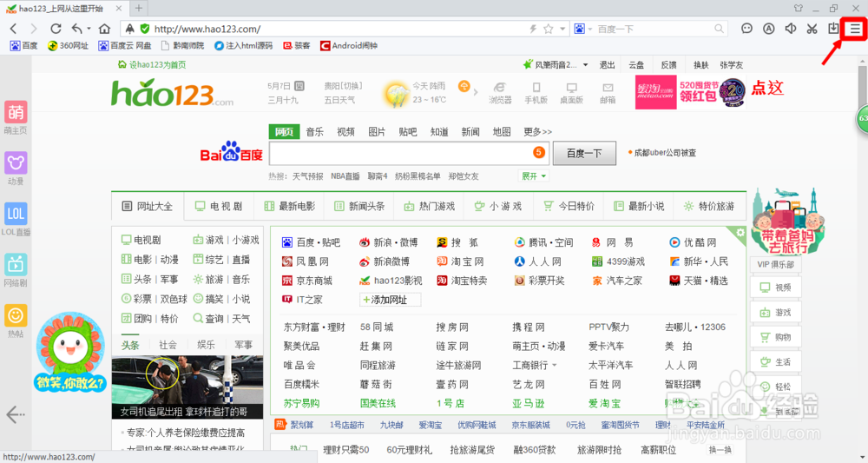Screen dimensions: 868x463
Task: Click the circled A translate icon
Action: (x=768, y=29)
